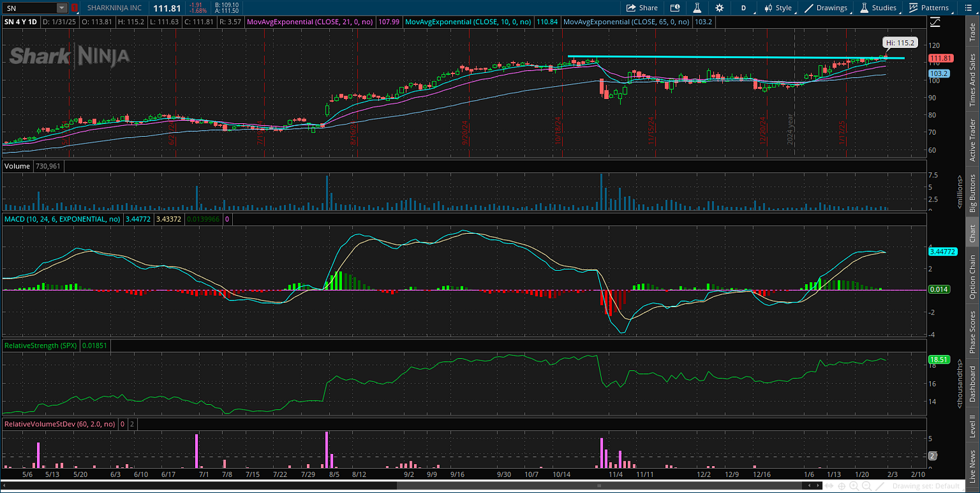Click the 0.014 MACD histogram axis tag
This screenshot has width=980, height=493.
(x=939, y=289)
